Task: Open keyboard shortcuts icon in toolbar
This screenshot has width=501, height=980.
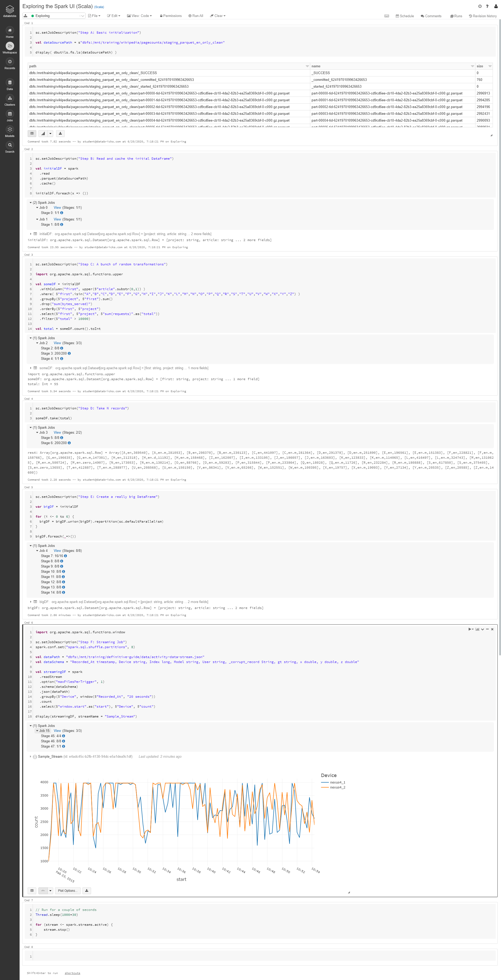Action: tap(386, 16)
